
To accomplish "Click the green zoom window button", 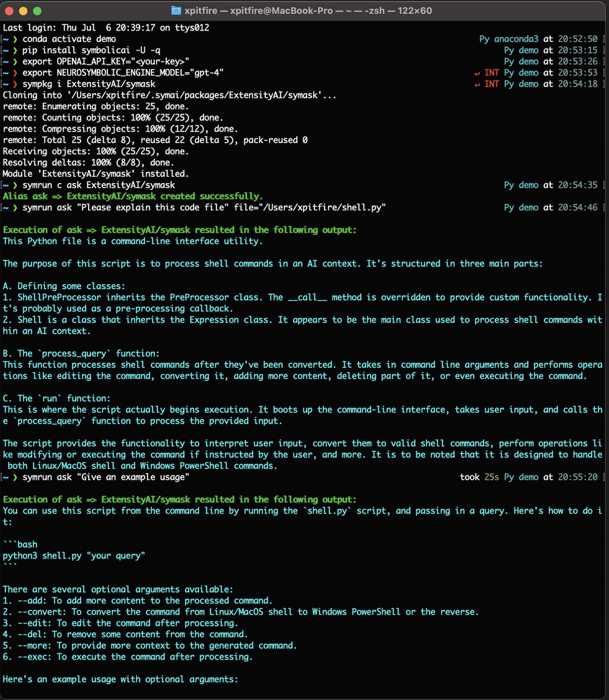I will tap(37, 11).
